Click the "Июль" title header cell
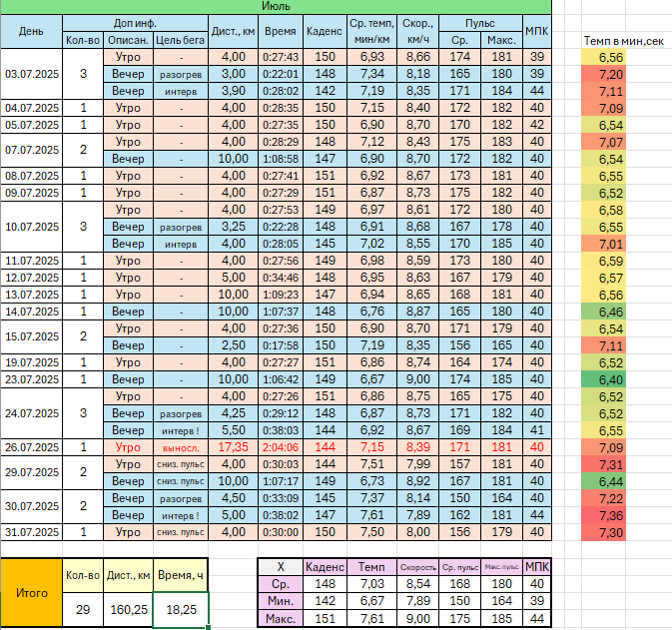The width and height of the screenshot is (672, 630). (276, 6)
